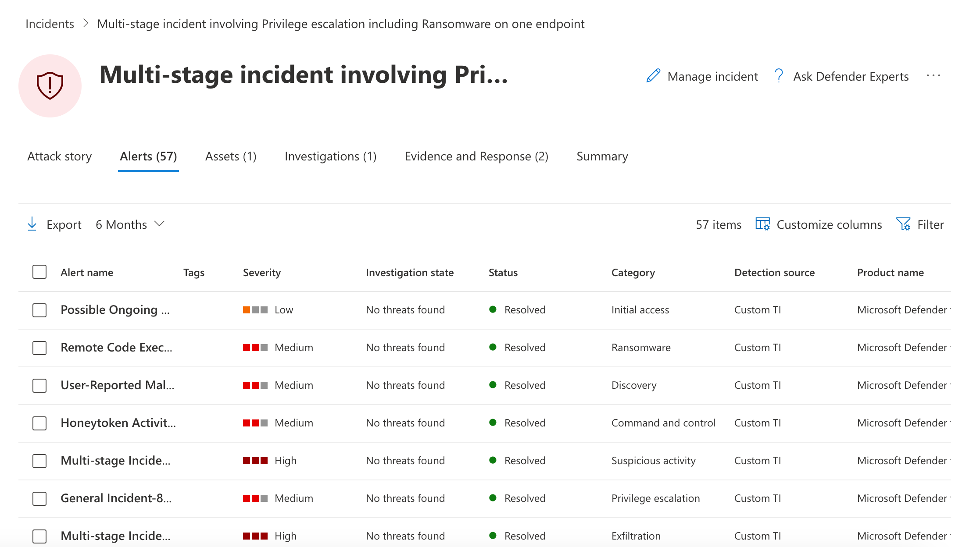This screenshot has width=980, height=547.
Task: Open the Evidence and Response tab
Action: [x=476, y=156]
